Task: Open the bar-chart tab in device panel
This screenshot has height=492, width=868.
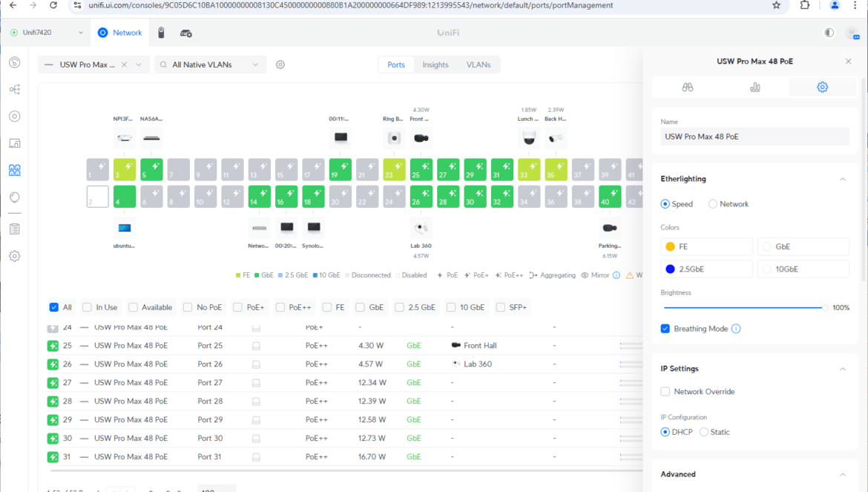Action: 755,88
